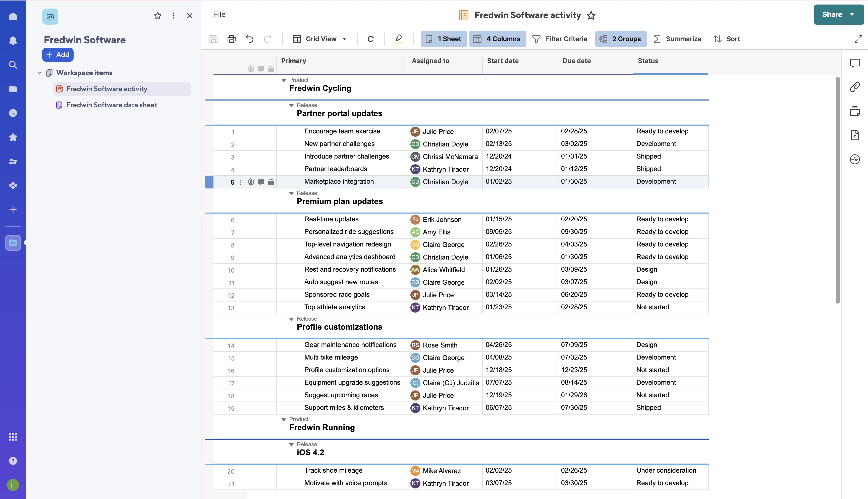The image size is (868, 499).
Task: Collapse the Fredwin Cycling product group
Action: pos(284,81)
